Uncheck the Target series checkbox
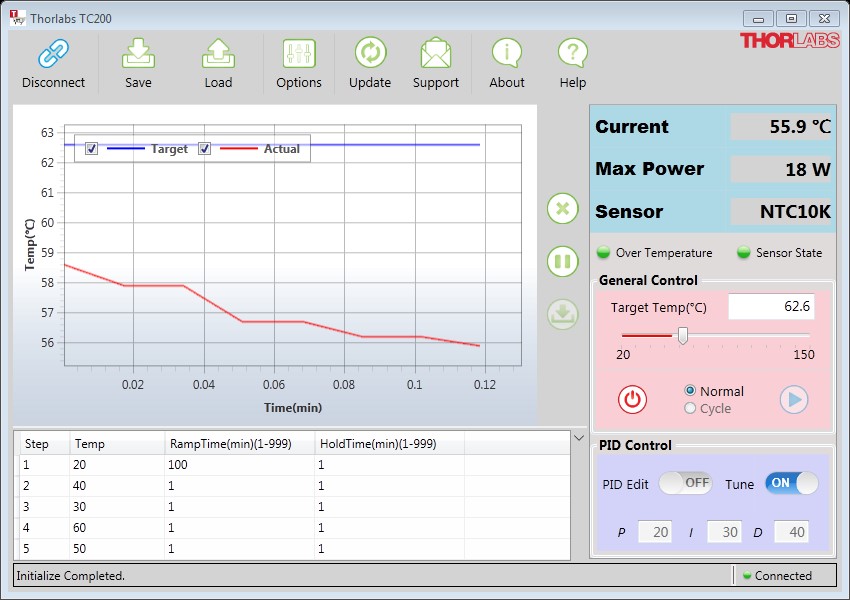850x600 pixels. click(x=92, y=149)
